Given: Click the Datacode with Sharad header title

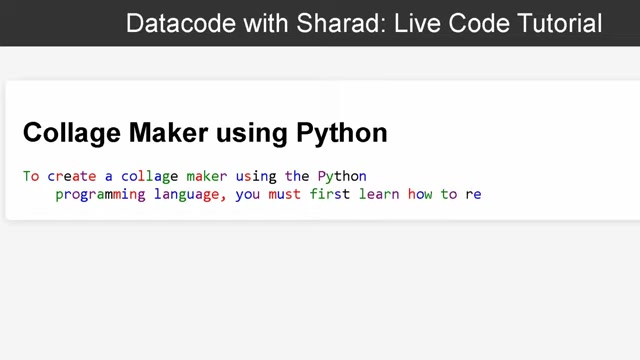Looking at the screenshot, I should (x=364, y=23).
